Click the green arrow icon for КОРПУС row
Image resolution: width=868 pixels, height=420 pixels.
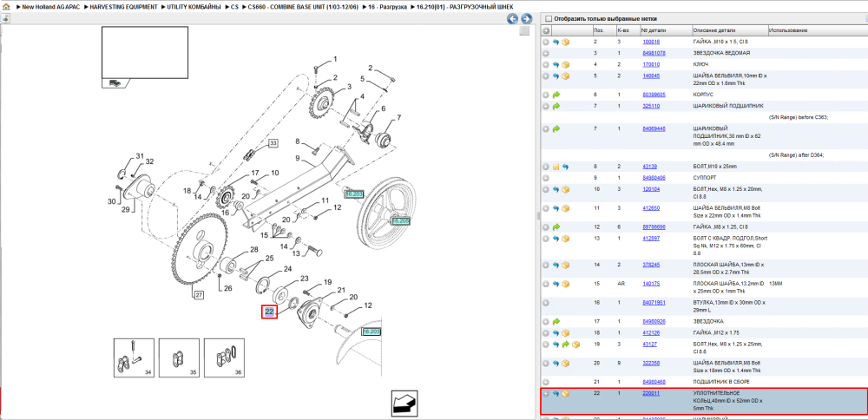click(x=556, y=95)
